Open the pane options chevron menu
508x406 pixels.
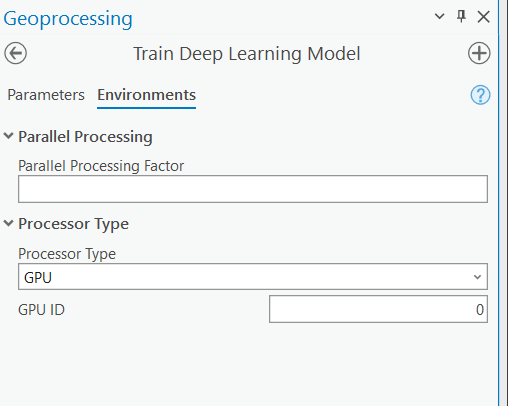tap(440, 16)
